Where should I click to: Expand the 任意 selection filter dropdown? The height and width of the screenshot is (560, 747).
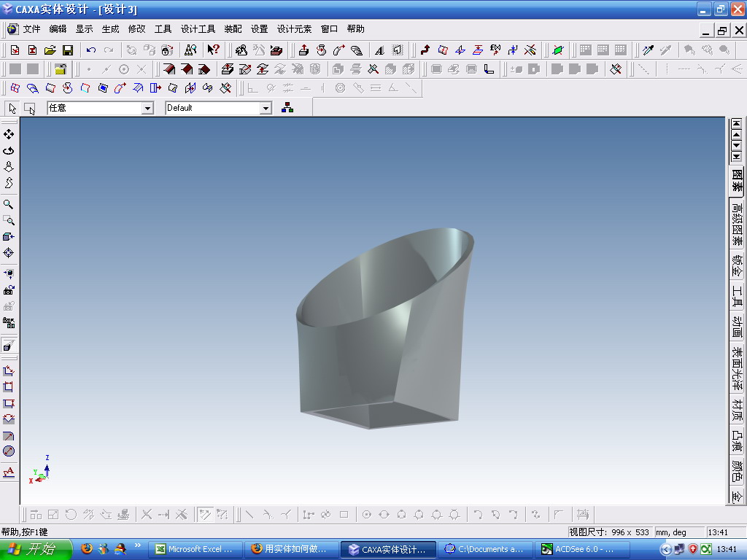[x=147, y=108]
